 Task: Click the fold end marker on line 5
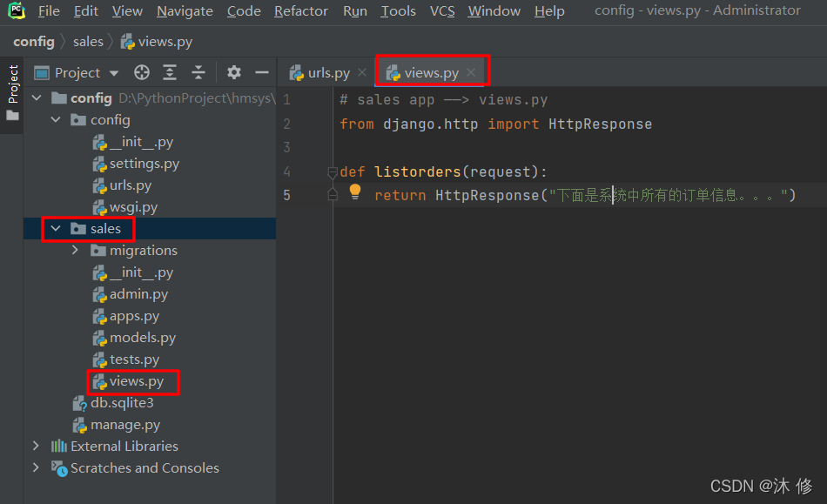(333, 195)
